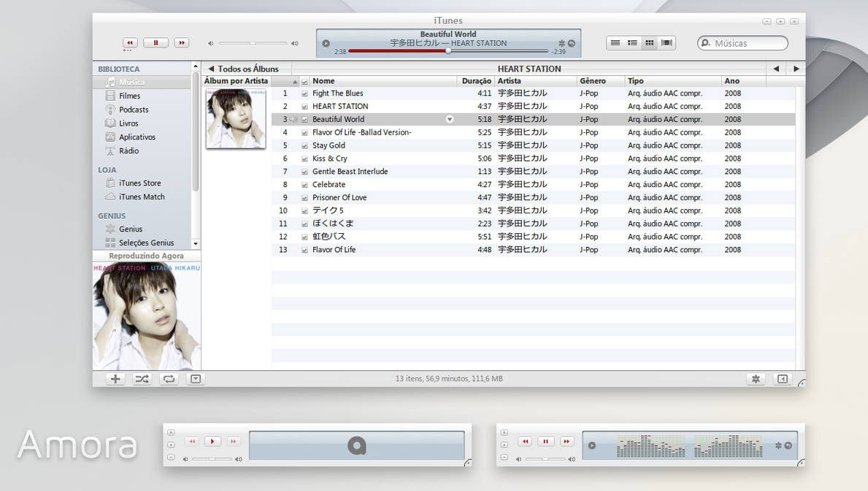The width and height of the screenshot is (868, 491).
Task: Click sidebar scroll down arrow
Action: (x=196, y=244)
